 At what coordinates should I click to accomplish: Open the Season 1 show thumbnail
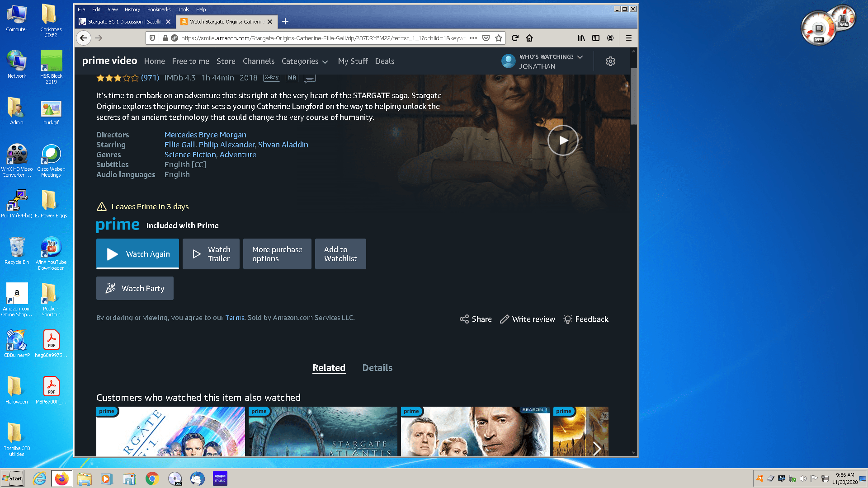point(475,432)
